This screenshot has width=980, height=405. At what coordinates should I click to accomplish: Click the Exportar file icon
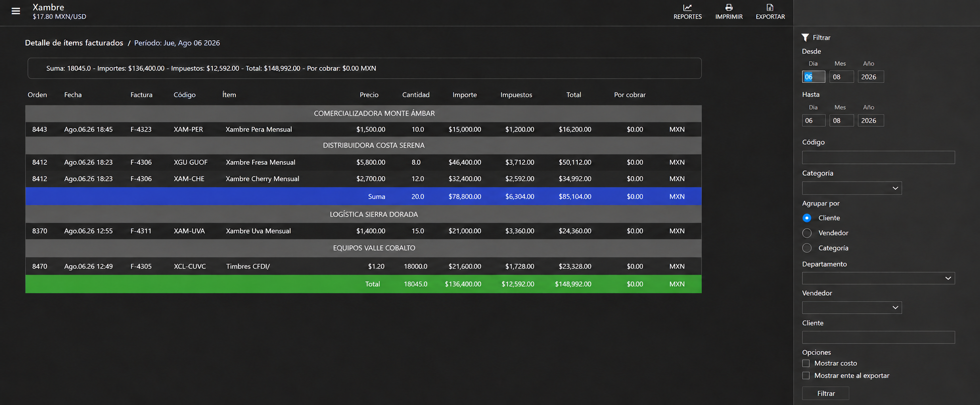(770, 8)
